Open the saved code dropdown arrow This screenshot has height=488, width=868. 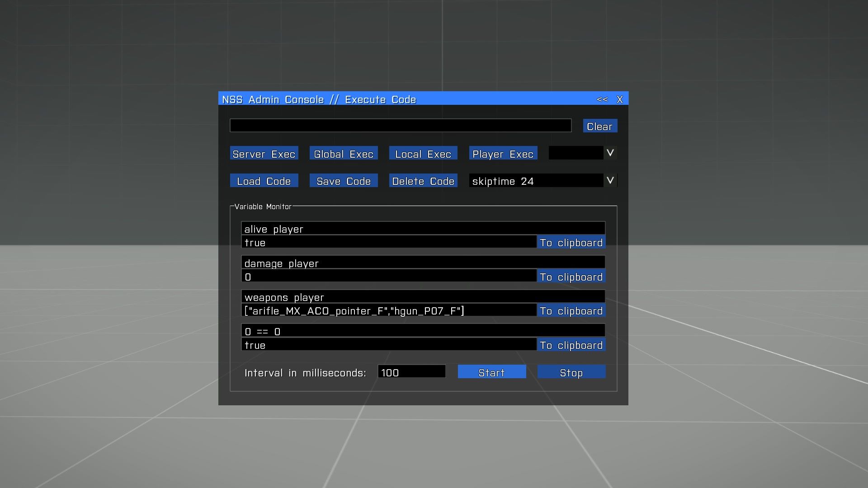(610, 181)
